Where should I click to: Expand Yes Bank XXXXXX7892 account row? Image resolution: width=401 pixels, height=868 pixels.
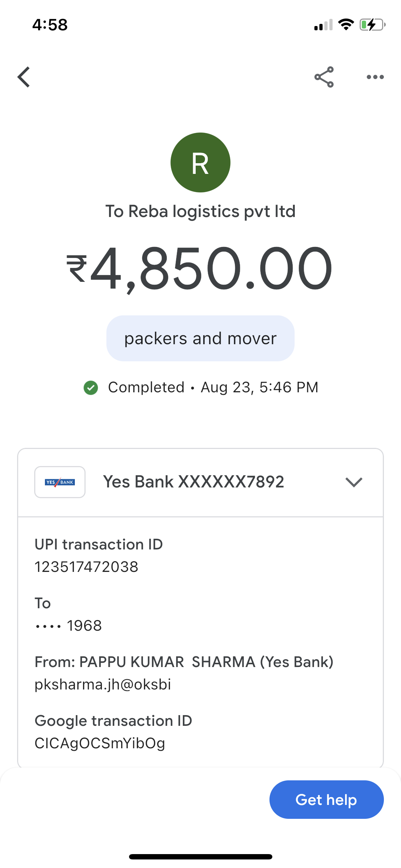200,482
